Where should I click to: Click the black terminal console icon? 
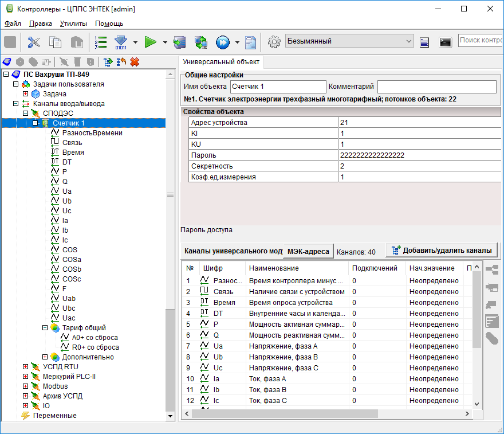(445, 42)
